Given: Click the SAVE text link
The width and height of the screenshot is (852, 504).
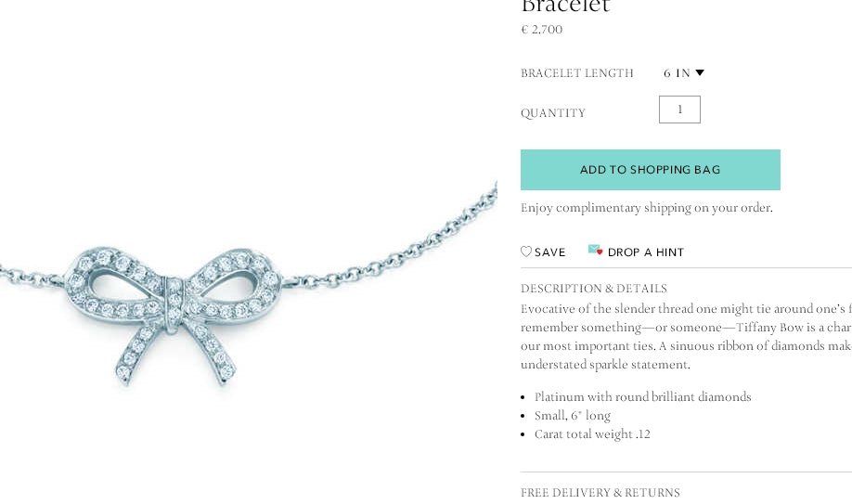Looking at the screenshot, I should coord(549,252).
